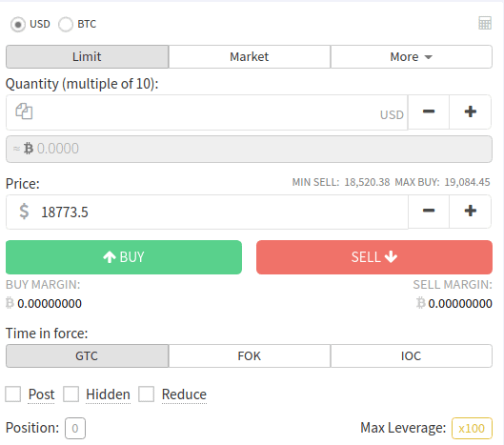Select the USD radio button
The height and width of the screenshot is (445, 504).
point(18,25)
